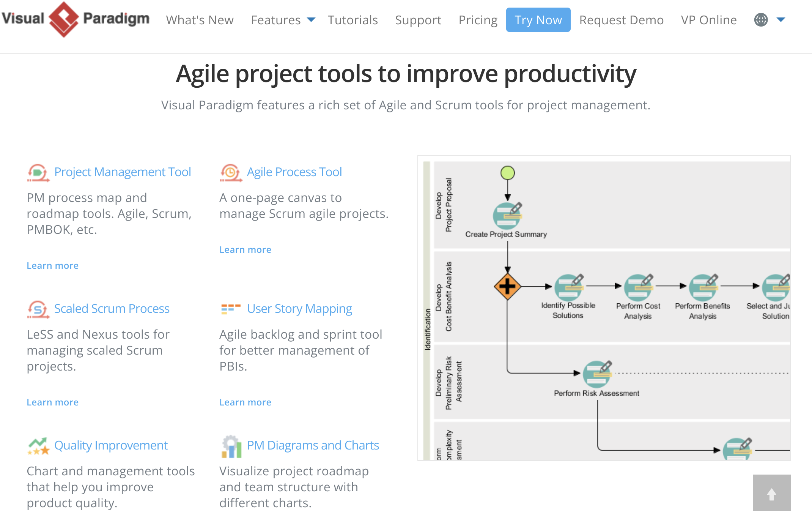Click the Try Now button
This screenshot has width=812, height=530.
538,20
